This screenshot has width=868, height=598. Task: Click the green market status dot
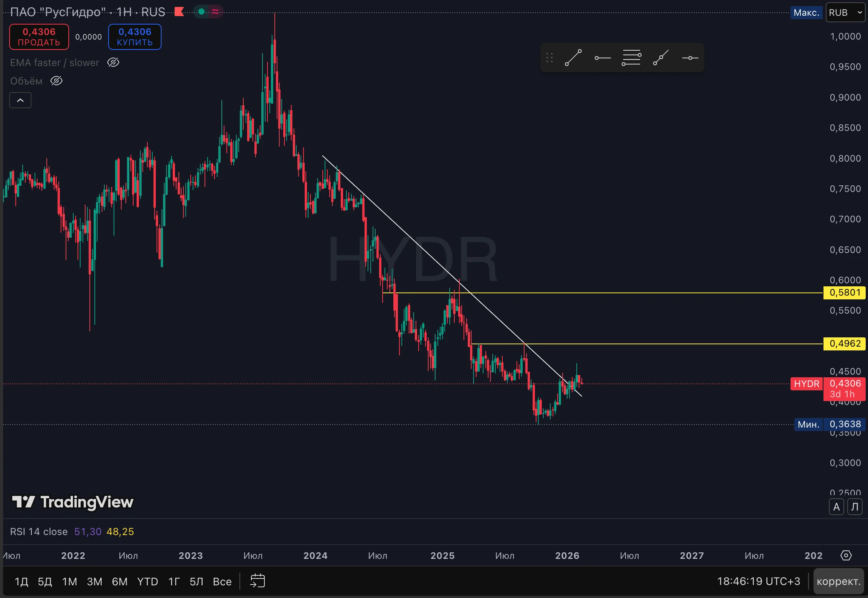coord(201,12)
